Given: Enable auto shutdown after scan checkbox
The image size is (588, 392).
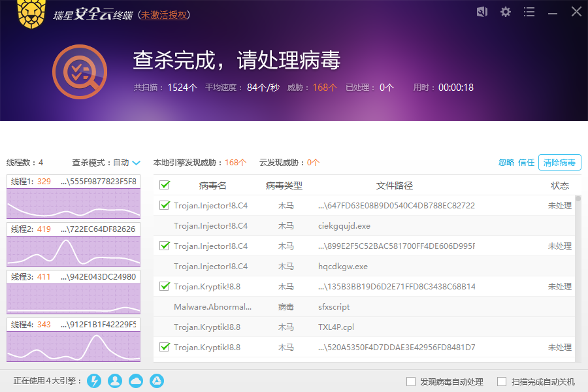Looking at the screenshot, I should point(502,382).
